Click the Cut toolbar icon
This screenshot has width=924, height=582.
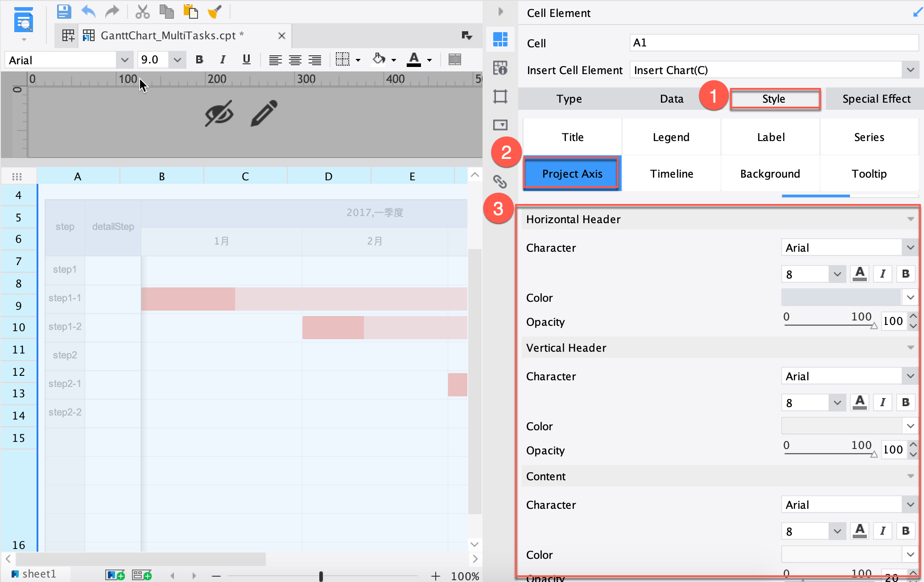tap(142, 12)
